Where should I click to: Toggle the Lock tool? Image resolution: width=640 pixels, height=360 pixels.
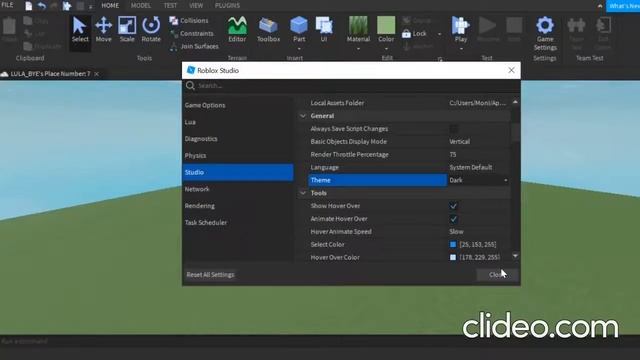(414, 33)
